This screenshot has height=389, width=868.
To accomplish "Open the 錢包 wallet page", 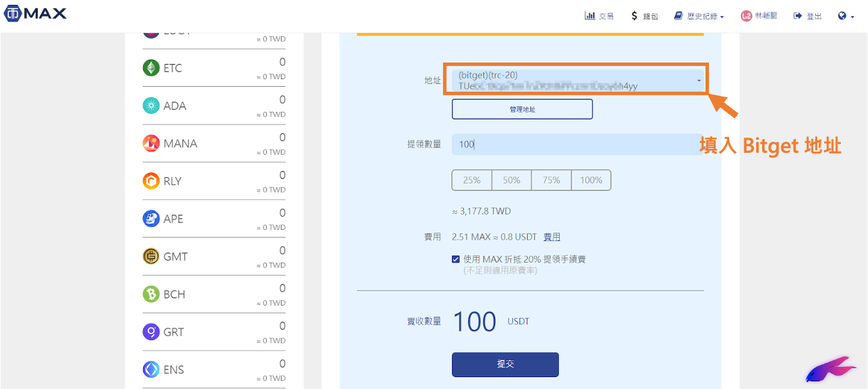I will 644,15.
